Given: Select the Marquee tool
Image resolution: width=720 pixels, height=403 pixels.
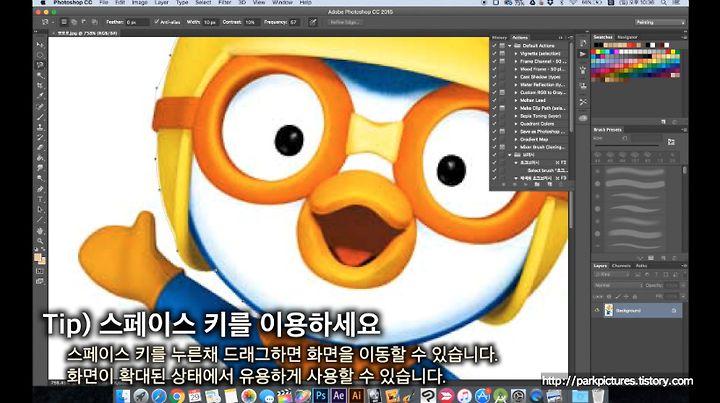Looking at the screenshot, I should click(40, 55).
